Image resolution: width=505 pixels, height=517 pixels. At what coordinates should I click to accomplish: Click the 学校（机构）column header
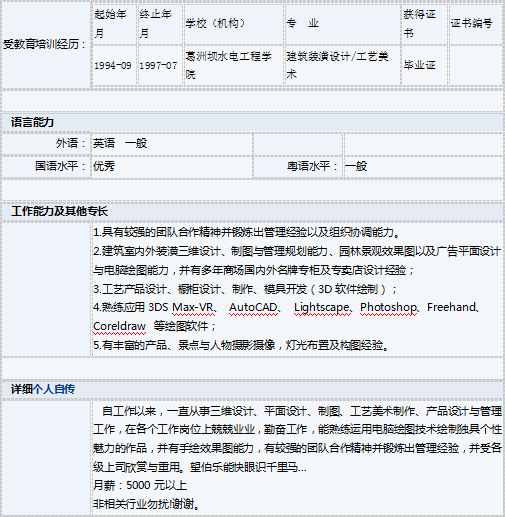click(x=215, y=23)
